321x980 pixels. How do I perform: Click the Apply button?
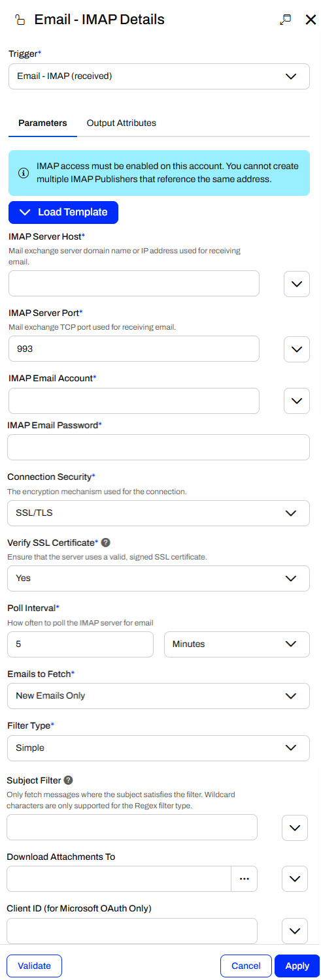click(297, 966)
